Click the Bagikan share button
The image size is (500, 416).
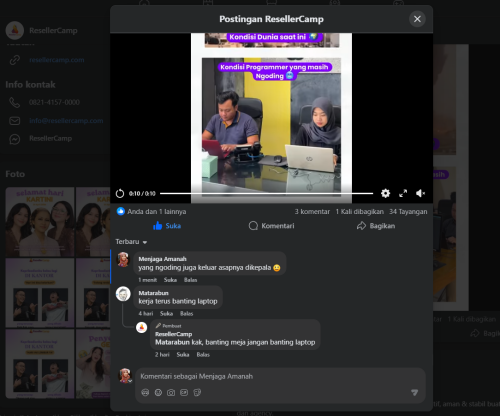(376, 226)
